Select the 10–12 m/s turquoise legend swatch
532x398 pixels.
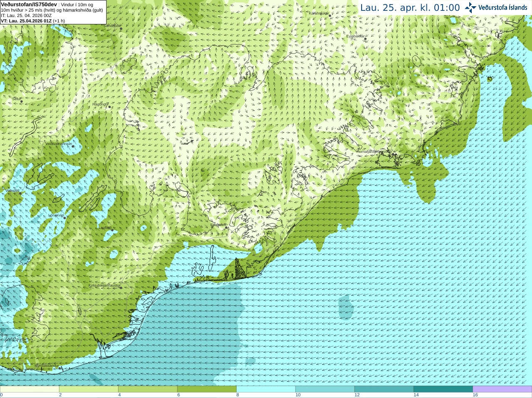click(x=325, y=389)
